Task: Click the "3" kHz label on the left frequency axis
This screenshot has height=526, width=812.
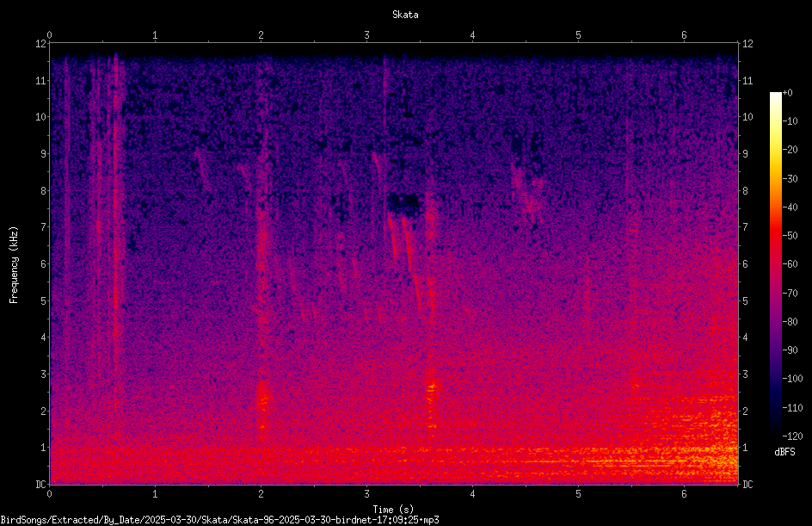Action: [x=44, y=374]
